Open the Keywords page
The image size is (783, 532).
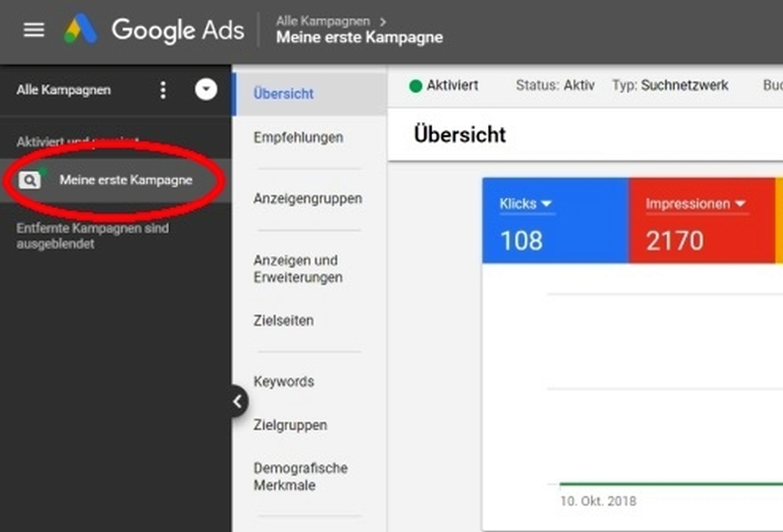[283, 382]
